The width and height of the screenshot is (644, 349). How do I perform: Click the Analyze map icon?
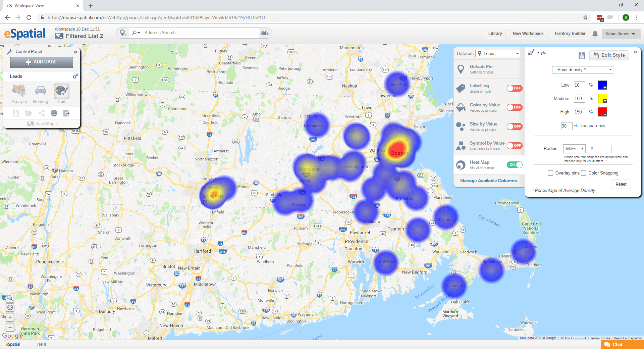tap(19, 91)
